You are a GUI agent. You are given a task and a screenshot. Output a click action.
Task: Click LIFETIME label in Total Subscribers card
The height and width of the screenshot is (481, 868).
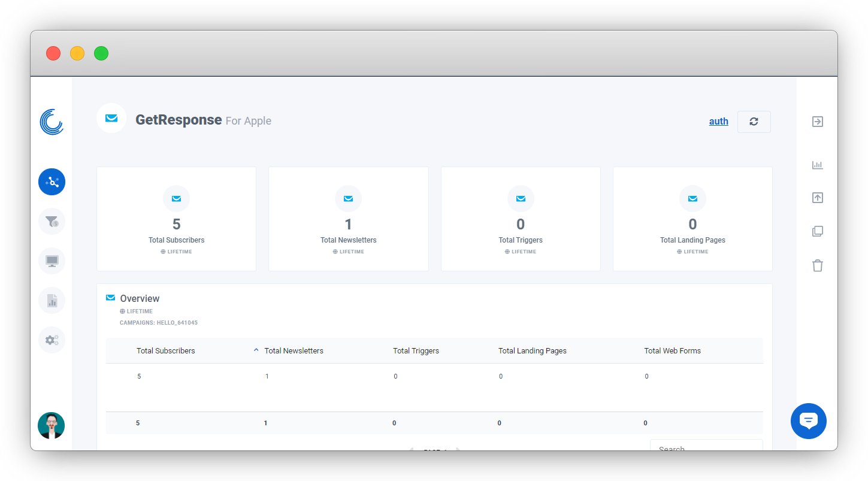(176, 252)
